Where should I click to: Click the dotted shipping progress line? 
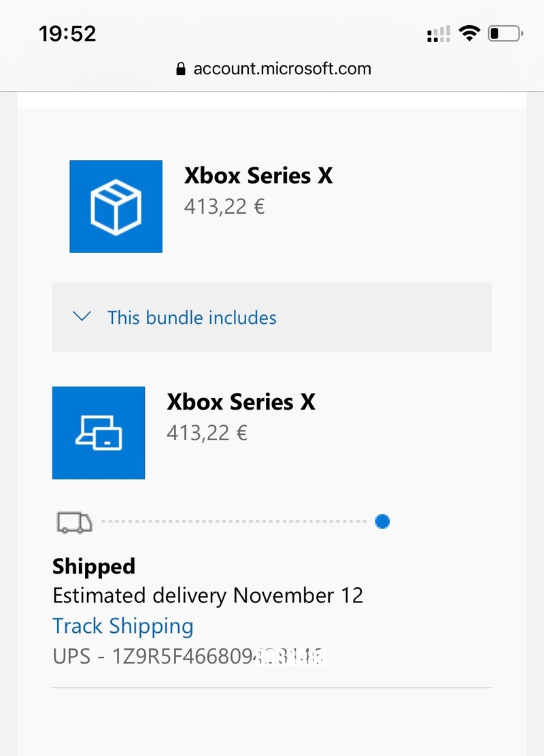(x=234, y=522)
